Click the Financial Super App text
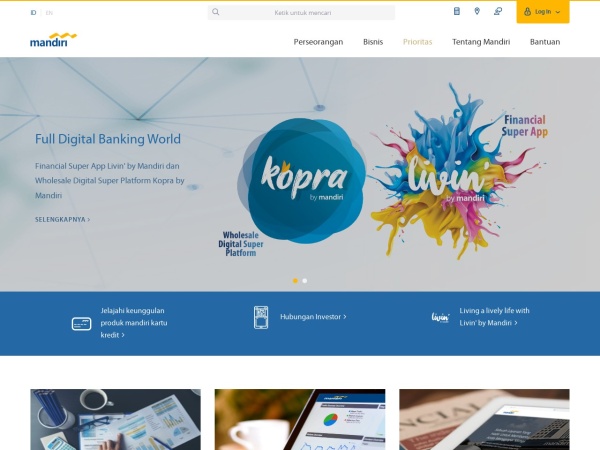Image resolution: width=600 pixels, height=450 pixels. [525, 126]
